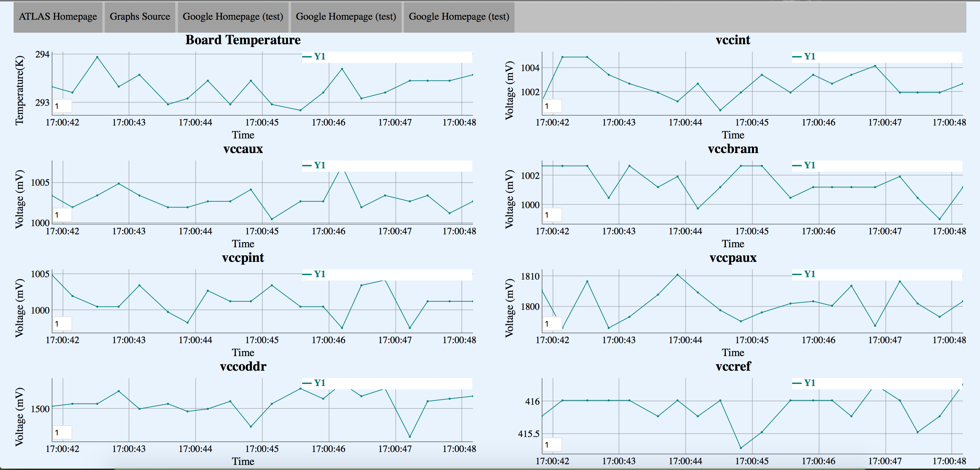Screen dimensions: 980x470
Task: Click the Board Temperature chart's input box
Action: coord(62,106)
